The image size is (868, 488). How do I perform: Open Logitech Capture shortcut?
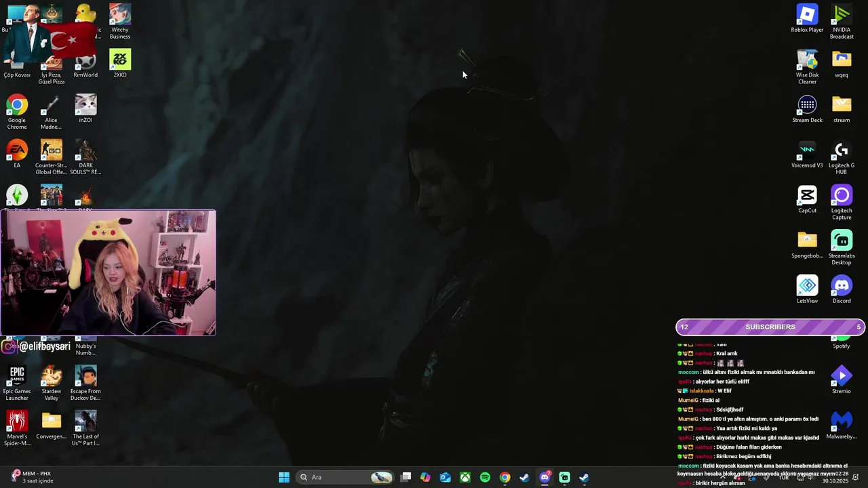842,203
